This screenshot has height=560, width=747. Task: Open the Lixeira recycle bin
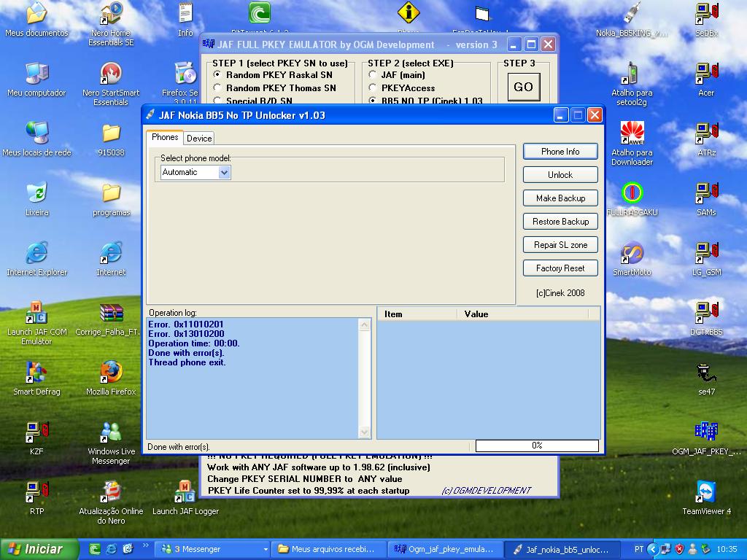click(x=36, y=198)
